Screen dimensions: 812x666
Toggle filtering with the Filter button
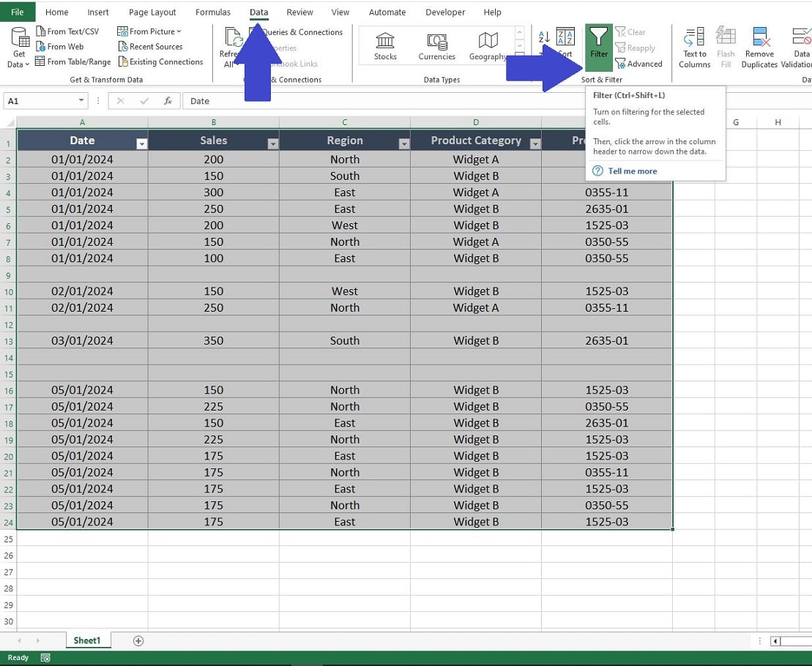click(599, 46)
